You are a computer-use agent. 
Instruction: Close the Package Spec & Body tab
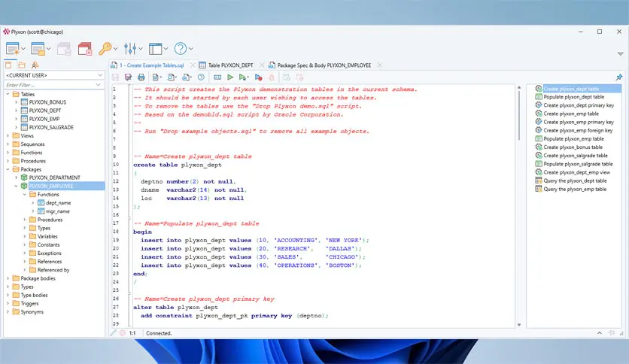pos(379,65)
